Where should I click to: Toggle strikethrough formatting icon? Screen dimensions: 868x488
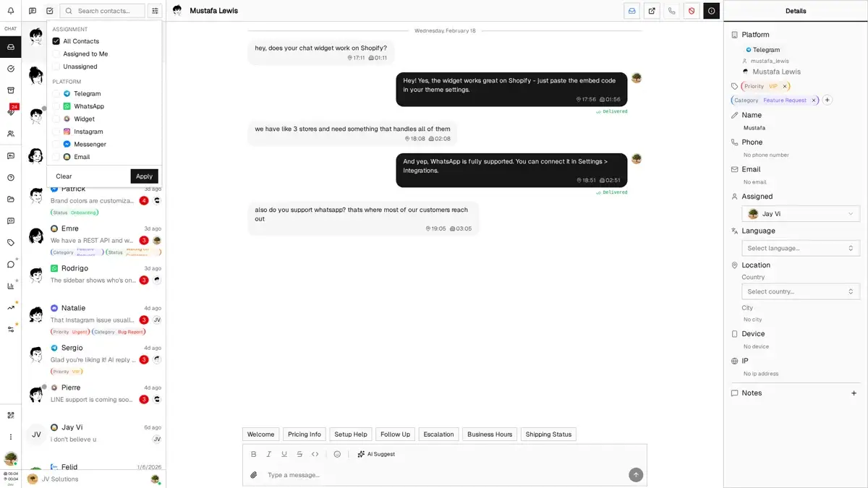tap(299, 454)
